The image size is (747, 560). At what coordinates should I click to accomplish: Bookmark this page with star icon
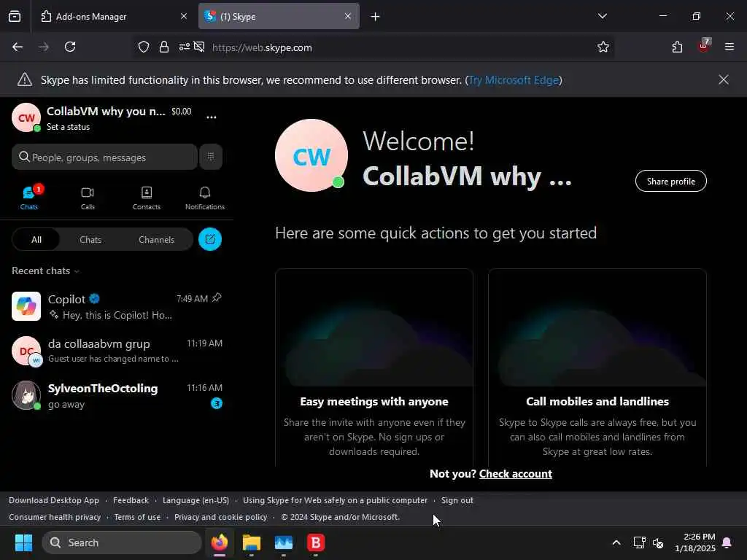point(603,47)
